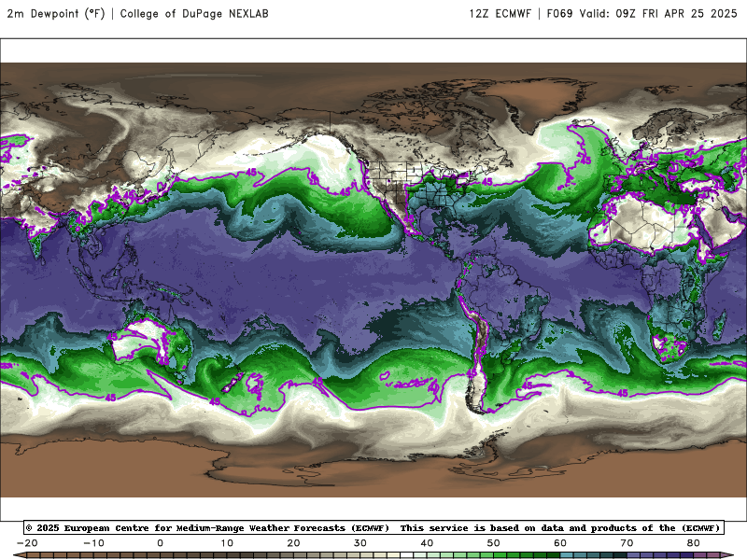The width and height of the screenshot is (747, 560).
Task: Click the "80" color scale label
Action: point(694,543)
